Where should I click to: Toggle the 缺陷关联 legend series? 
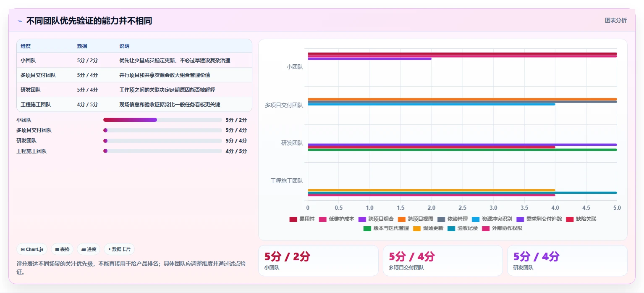581,219
